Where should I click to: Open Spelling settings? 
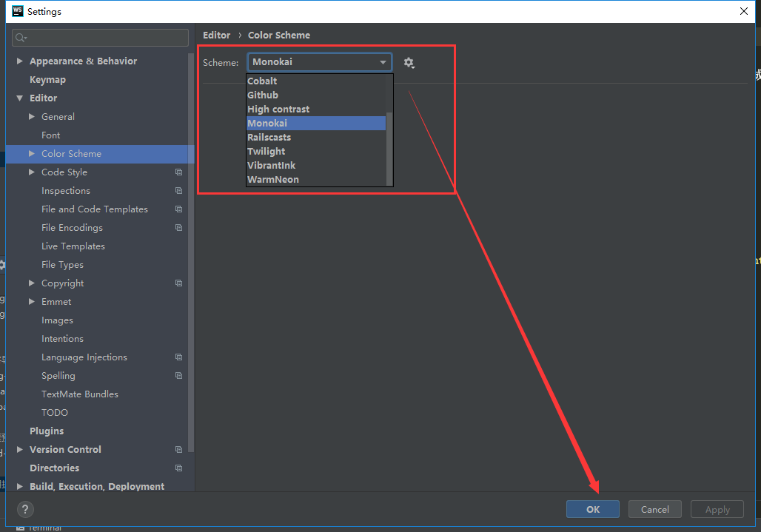click(x=58, y=376)
